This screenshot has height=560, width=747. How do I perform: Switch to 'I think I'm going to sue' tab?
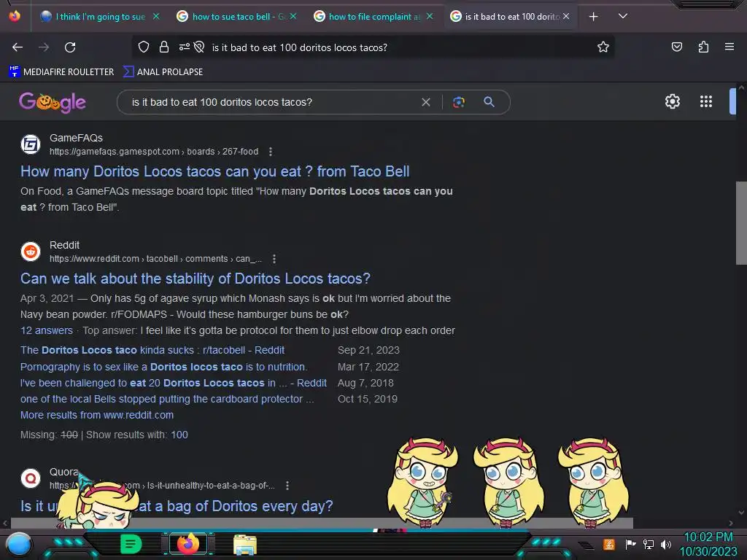pos(100,17)
